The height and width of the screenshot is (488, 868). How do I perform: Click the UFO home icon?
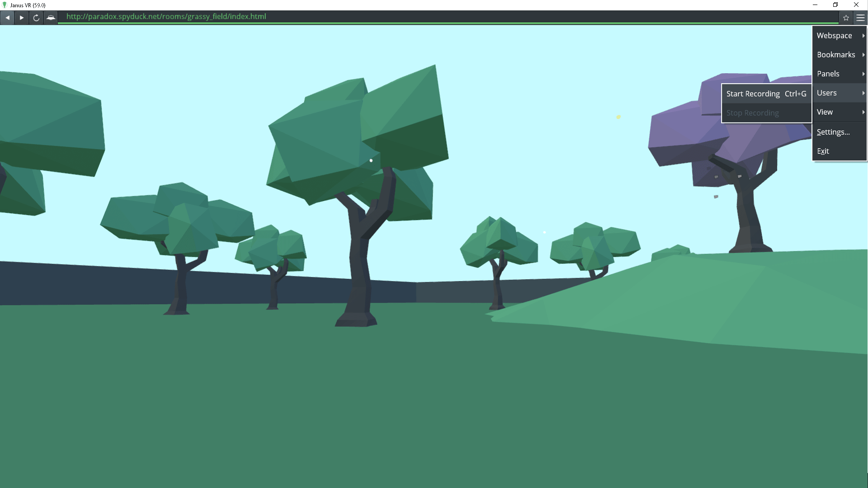pyautogui.click(x=51, y=18)
